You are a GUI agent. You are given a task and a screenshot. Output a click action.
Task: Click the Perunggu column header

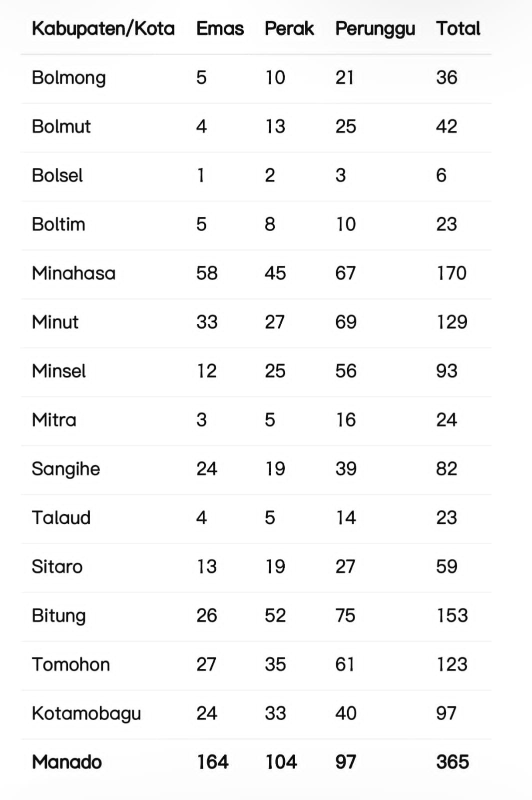coord(375,29)
